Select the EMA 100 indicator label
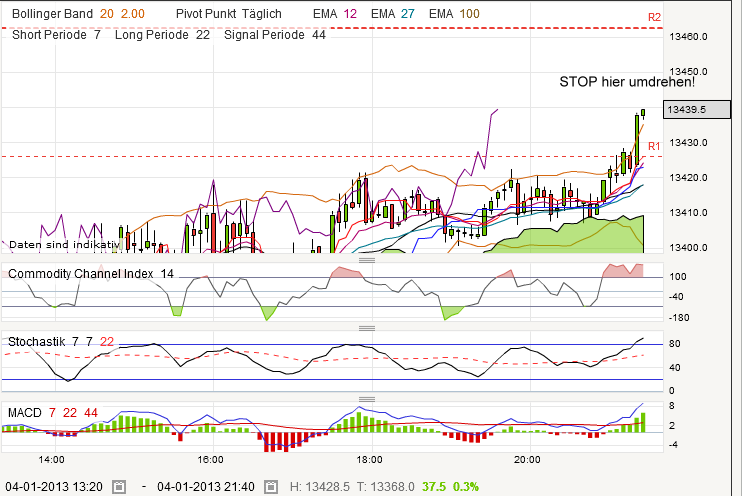Image resolution: width=742 pixels, height=496 pixels. (454, 14)
